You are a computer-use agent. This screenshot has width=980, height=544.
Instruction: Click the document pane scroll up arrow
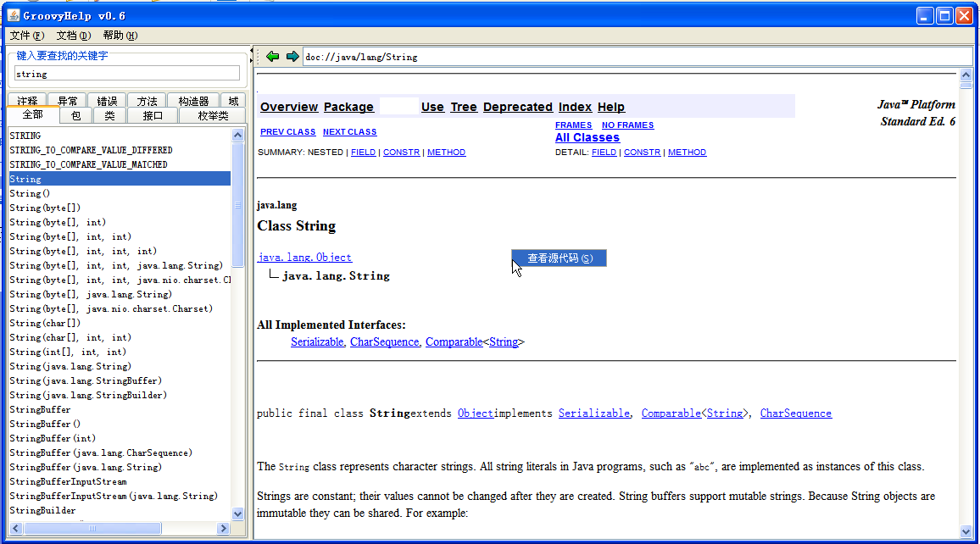coord(966,75)
